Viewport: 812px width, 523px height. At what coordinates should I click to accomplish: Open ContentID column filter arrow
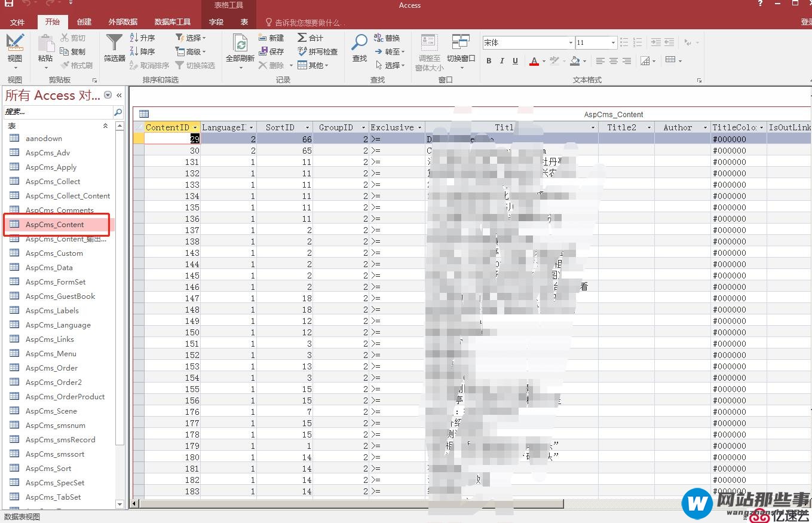(195, 127)
